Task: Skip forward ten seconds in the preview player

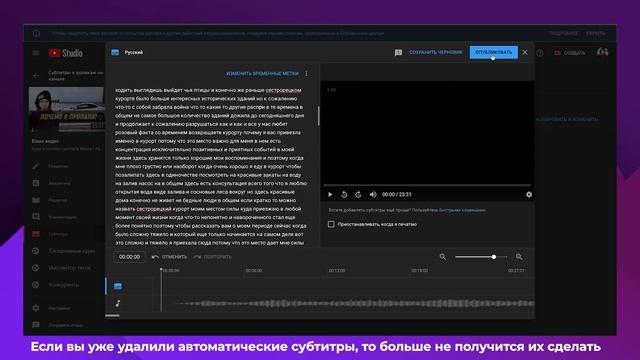Action: coord(358,195)
